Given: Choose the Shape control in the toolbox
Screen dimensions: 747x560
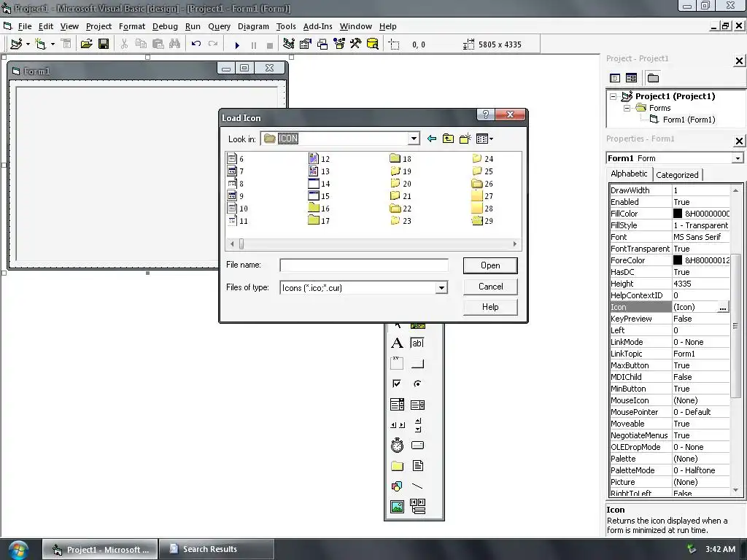Looking at the screenshot, I should (397, 486).
